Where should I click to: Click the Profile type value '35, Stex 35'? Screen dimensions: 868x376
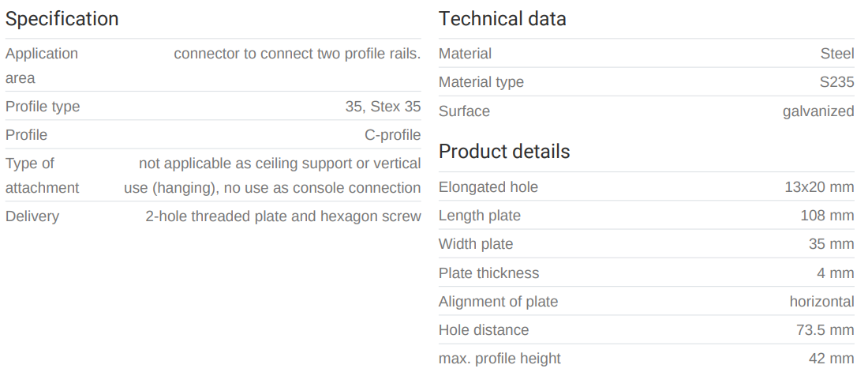[383, 107]
